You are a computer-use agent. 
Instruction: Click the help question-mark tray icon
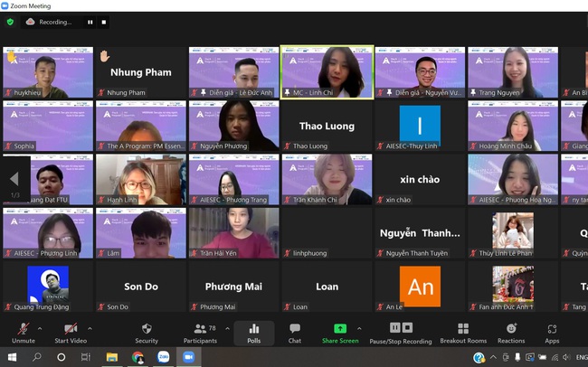479,358
